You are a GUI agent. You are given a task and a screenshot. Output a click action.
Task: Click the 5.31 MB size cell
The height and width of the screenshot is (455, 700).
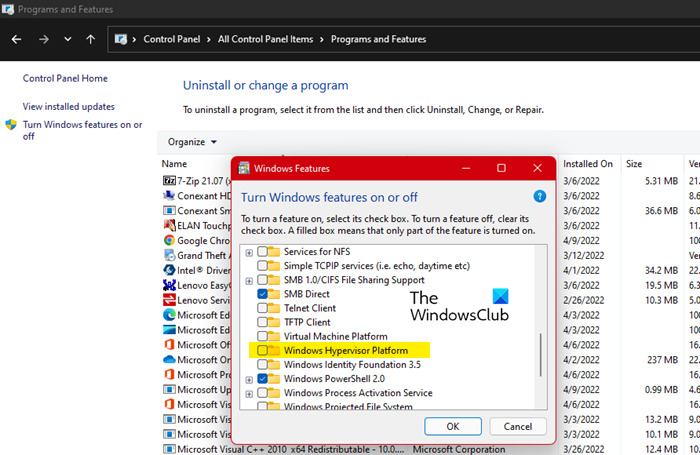point(661,181)
